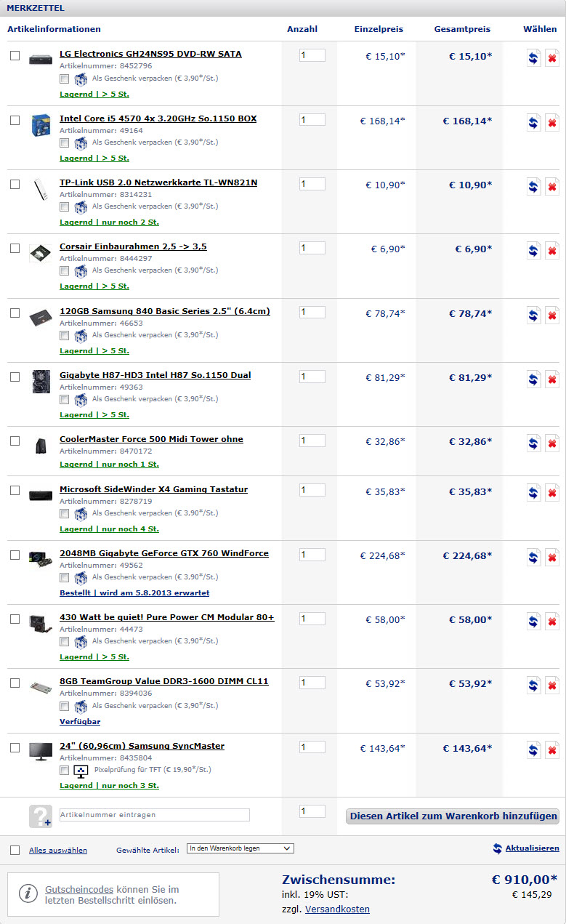Enable gift wrapping for Microsoft SideWinder X4
The height and width of the screenshot is (924, 566).
pos(65,514)
